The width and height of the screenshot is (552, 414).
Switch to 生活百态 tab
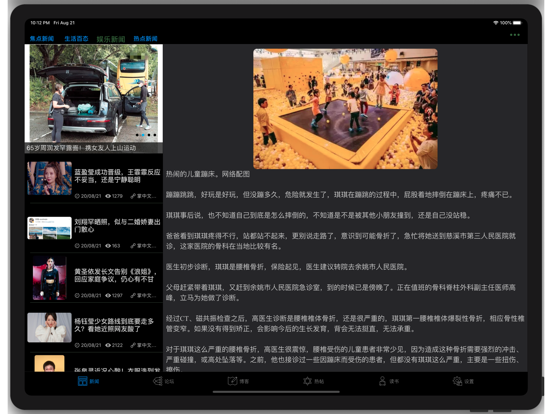click(76, 38)
